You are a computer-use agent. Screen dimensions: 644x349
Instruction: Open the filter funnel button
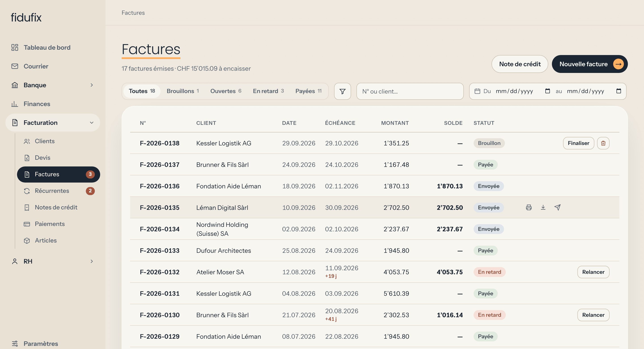342,91
